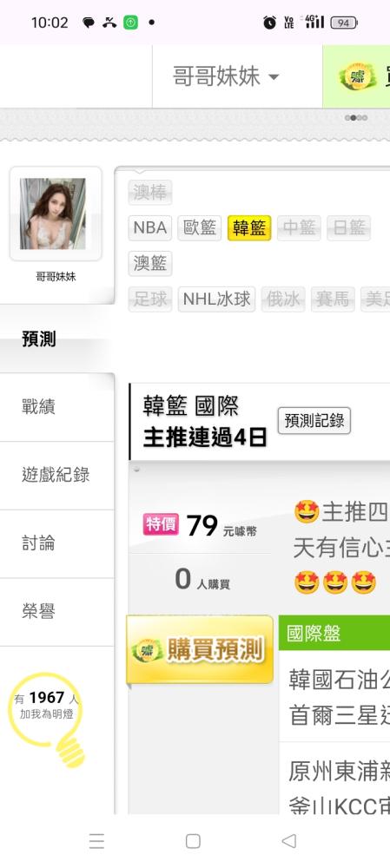This screenshot has width=390, height=868.
Task: Select the NBA league tag
Action: point(150,228)
